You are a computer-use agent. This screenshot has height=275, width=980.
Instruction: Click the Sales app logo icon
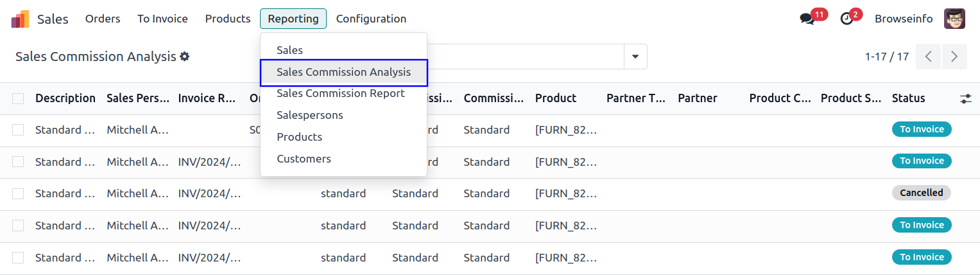(20, 19)
